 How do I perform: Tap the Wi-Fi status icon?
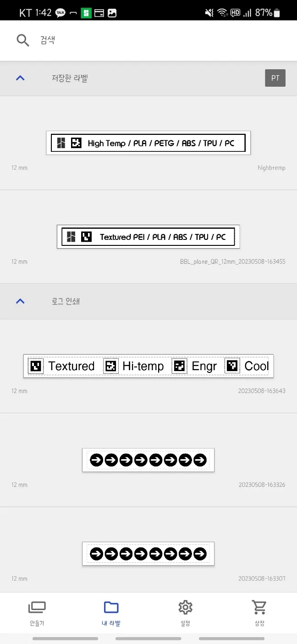tap(222, 13)
